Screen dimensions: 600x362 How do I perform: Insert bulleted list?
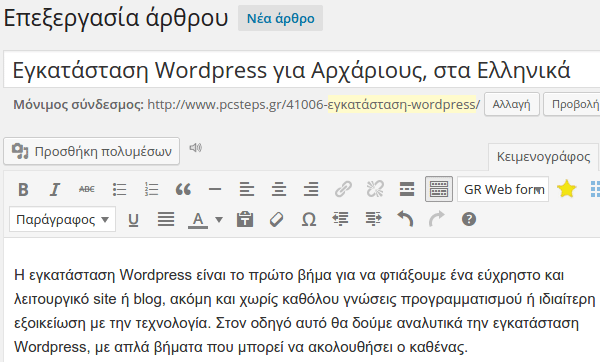click(119, 189)
